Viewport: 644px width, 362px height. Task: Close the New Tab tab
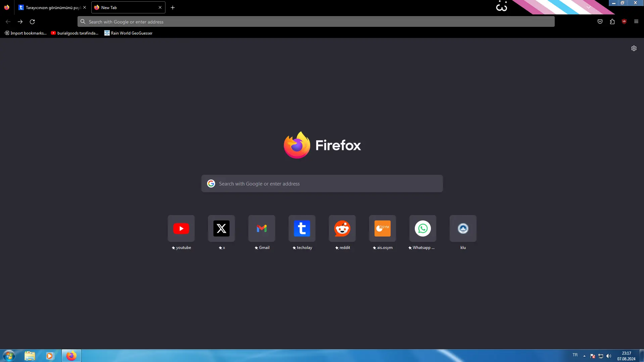coord(160,7)
